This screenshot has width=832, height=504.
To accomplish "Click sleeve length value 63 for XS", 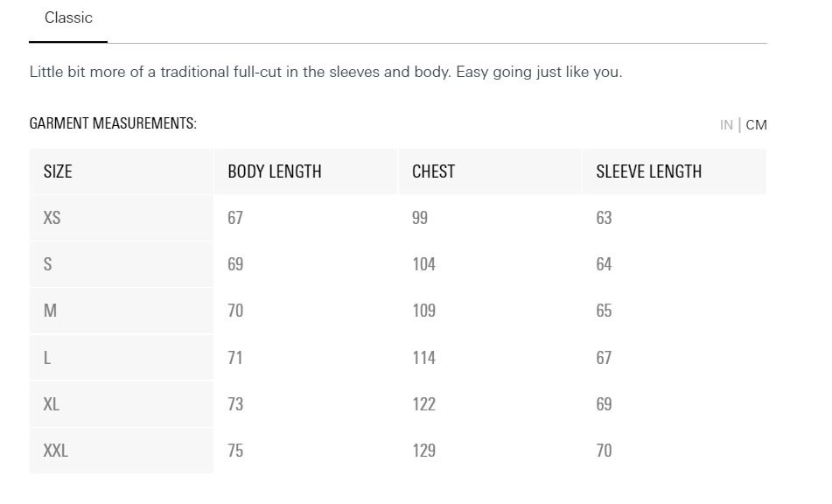I will coord(604,218).
